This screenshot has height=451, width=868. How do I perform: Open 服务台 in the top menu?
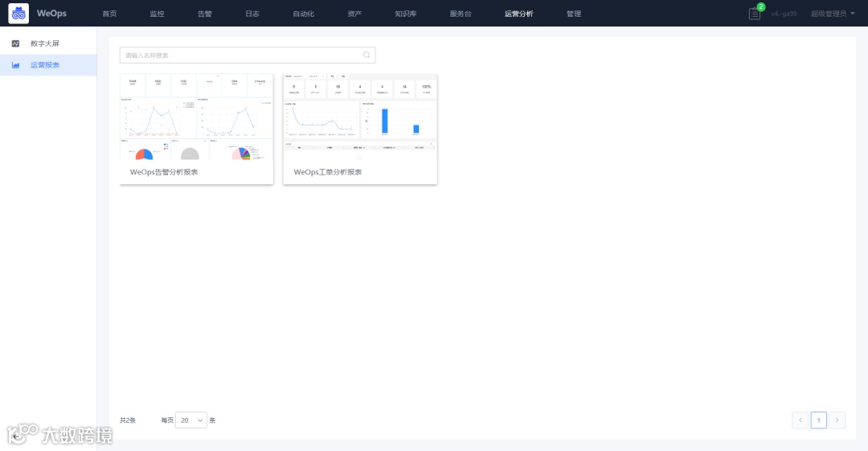[461, 14]
